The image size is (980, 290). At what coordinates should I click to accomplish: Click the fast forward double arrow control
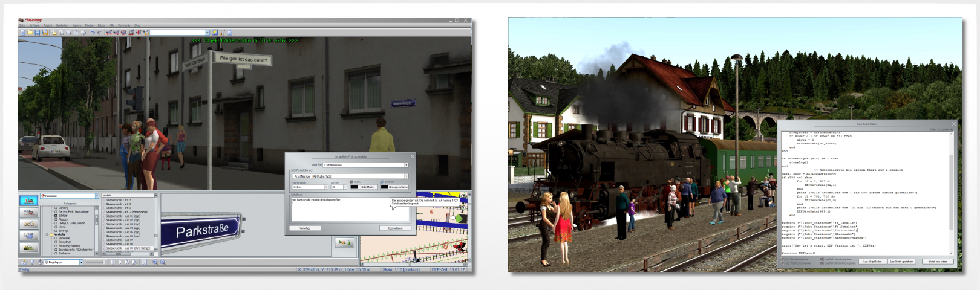[127, 262]
